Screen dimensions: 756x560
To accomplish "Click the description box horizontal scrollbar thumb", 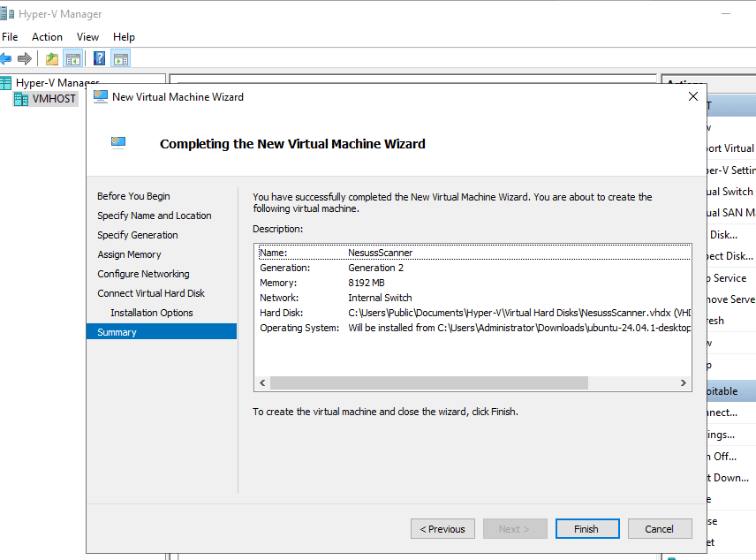I will click(429, 383).
